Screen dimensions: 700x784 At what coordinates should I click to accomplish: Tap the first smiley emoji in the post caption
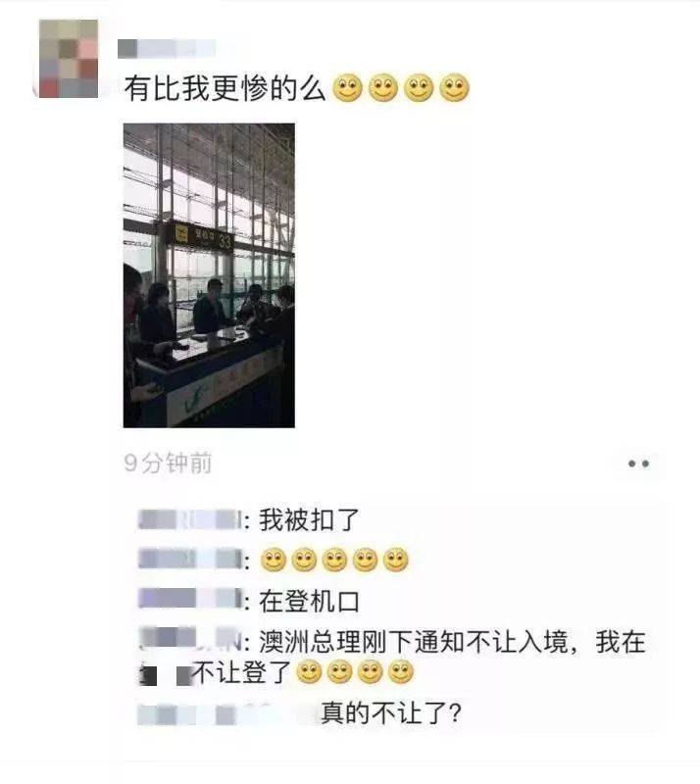coord(347,88)
